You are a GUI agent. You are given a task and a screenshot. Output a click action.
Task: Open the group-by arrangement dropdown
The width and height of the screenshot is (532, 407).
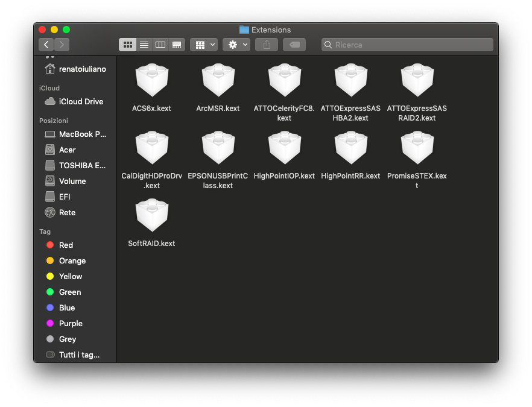coord(204,45)
